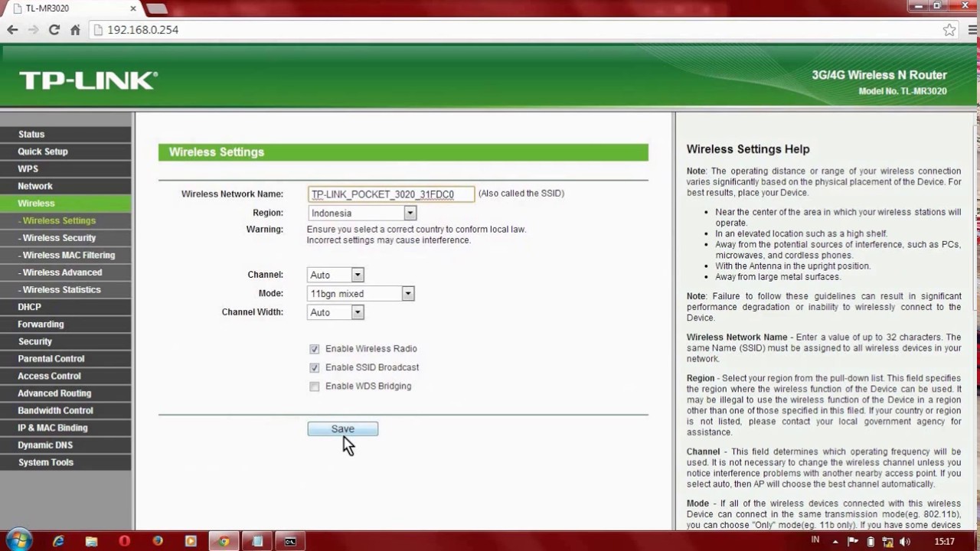Click the browser Back arrow
980x551 pixels.
[x=12, y=30]
